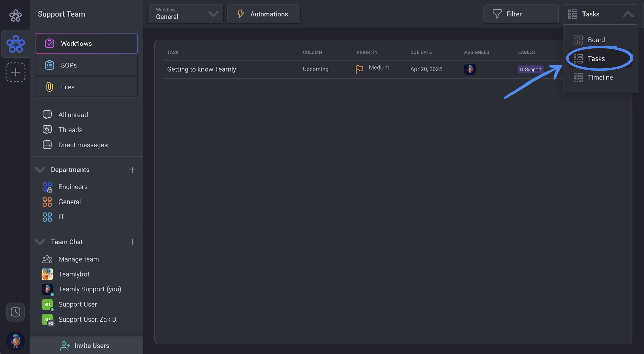The width and height of the screenshot is (644, 354).
Task: Click the Workflows checklist icon
Action: pyautogui.click(x=50, y=43)
